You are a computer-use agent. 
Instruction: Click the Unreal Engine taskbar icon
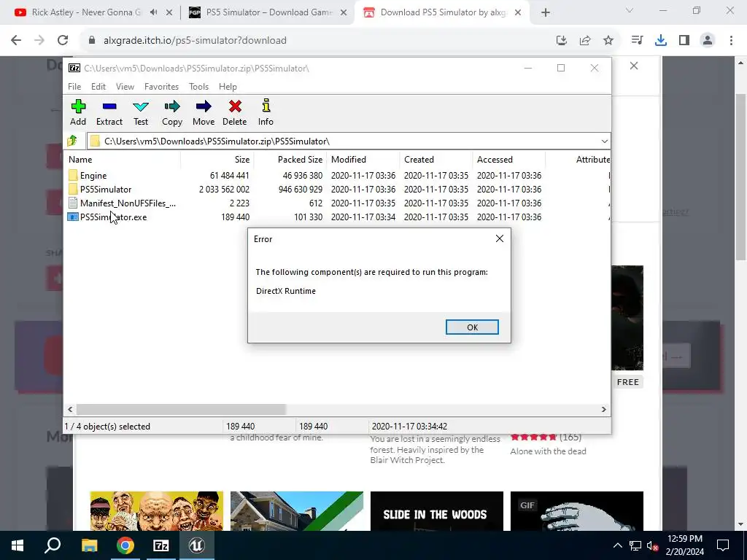196,545
